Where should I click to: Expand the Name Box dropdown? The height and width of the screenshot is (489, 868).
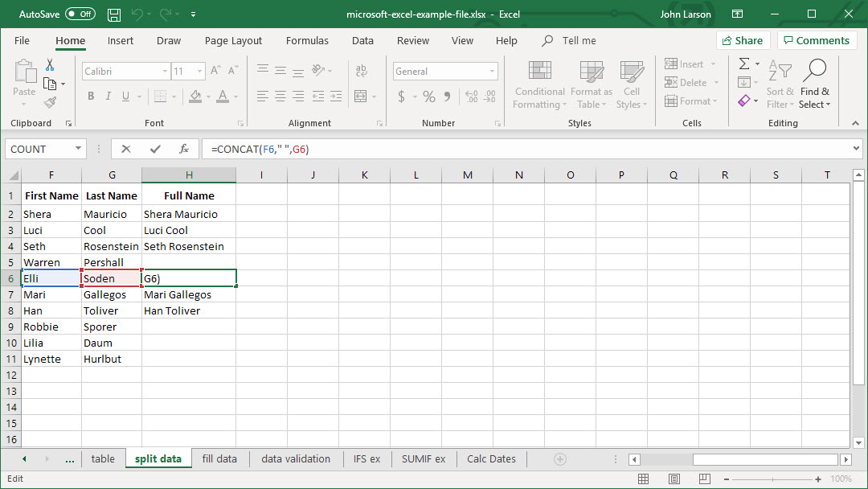[78, 149]
